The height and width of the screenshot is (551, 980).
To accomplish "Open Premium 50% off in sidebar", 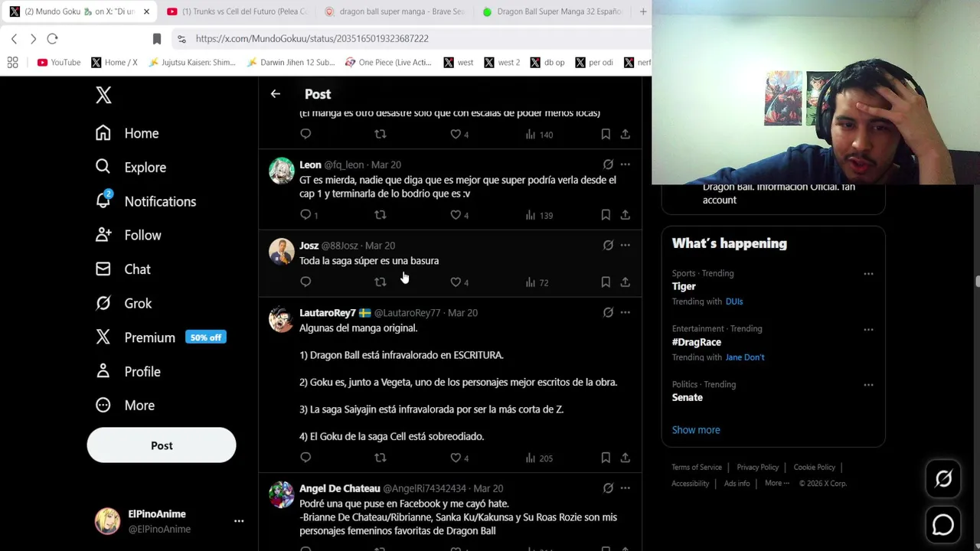I will tap(160, 337).
